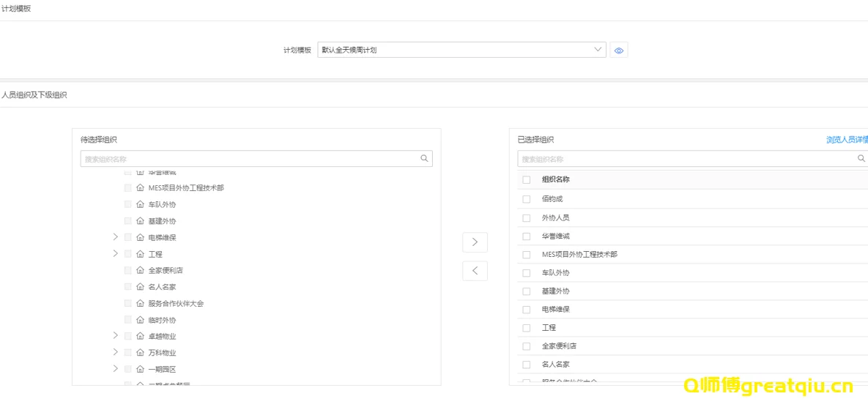Open the 浏览人员详情 link

847,140
